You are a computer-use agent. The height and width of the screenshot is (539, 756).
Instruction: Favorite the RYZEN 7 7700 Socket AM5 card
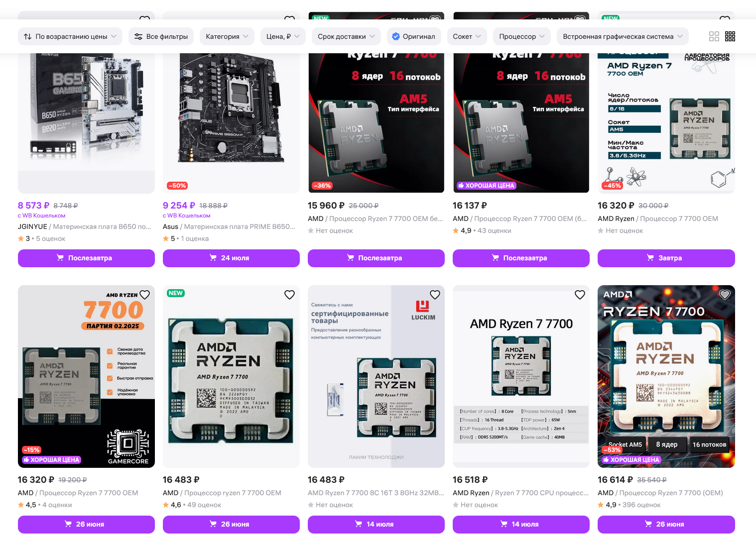(725, 295)
